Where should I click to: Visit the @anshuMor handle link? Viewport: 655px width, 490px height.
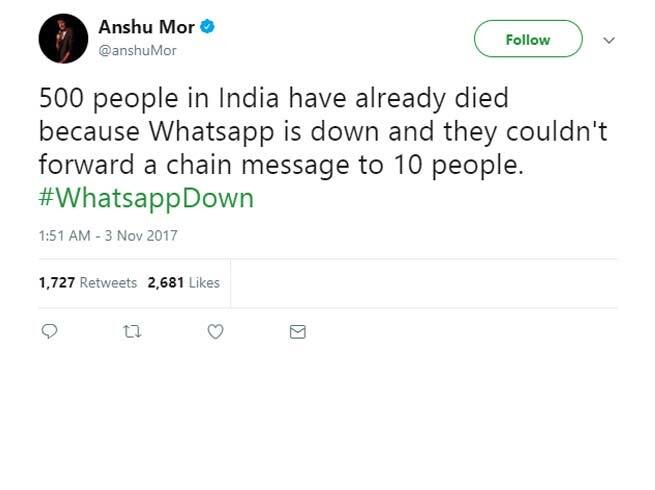[x=137, y=50]
